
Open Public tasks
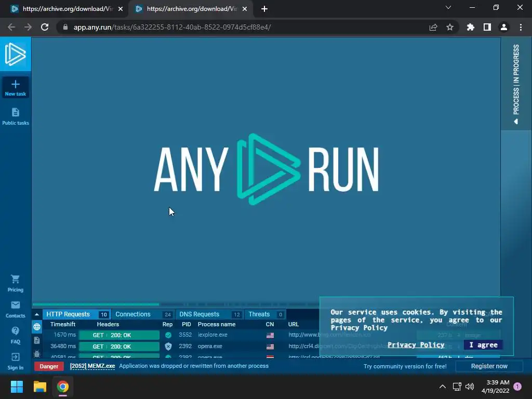[15, 116]
